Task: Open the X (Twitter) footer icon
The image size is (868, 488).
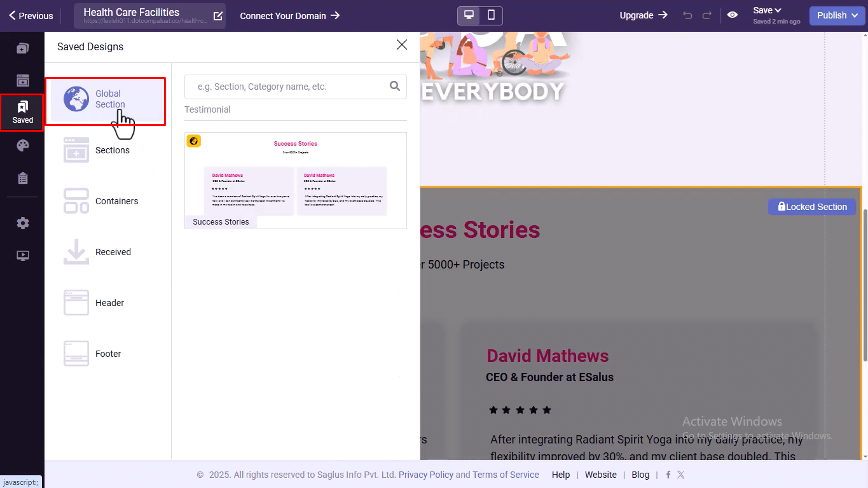Action: (x=681, y=475)
